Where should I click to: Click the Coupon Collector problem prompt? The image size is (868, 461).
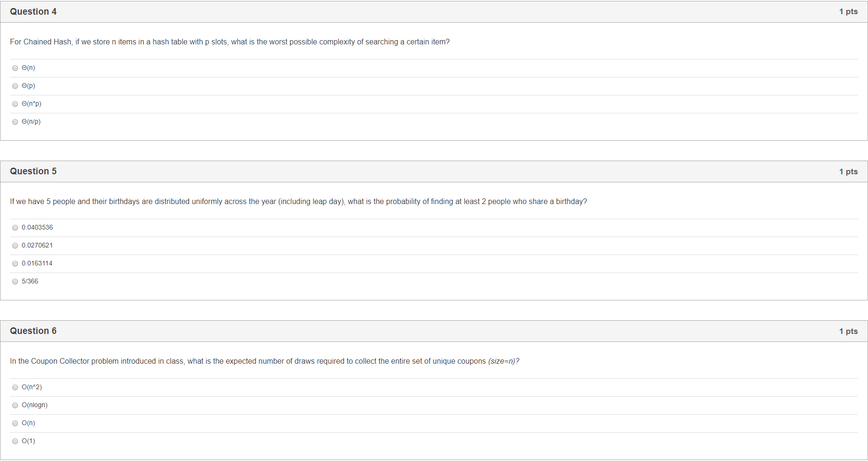click(264, 361)
